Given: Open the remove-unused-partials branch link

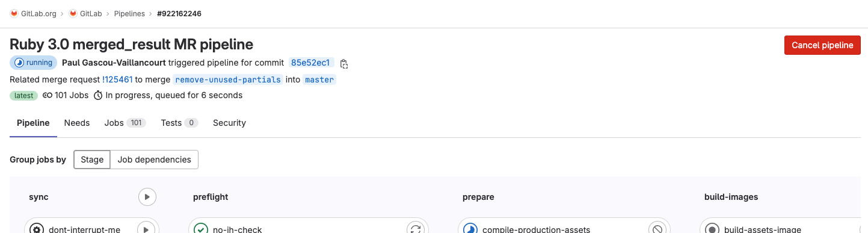Looking at the screenshot, I should pos(228,79).
